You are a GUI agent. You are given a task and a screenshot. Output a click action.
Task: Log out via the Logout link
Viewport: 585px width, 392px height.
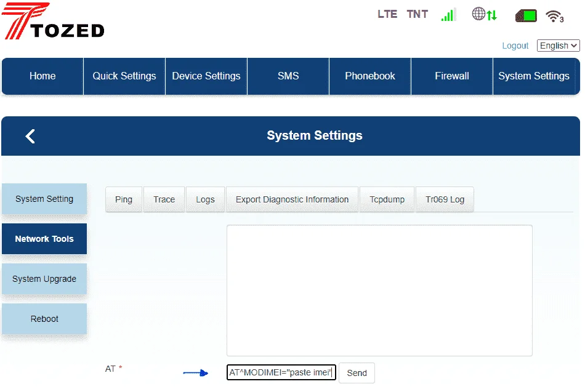click(515, 46)
